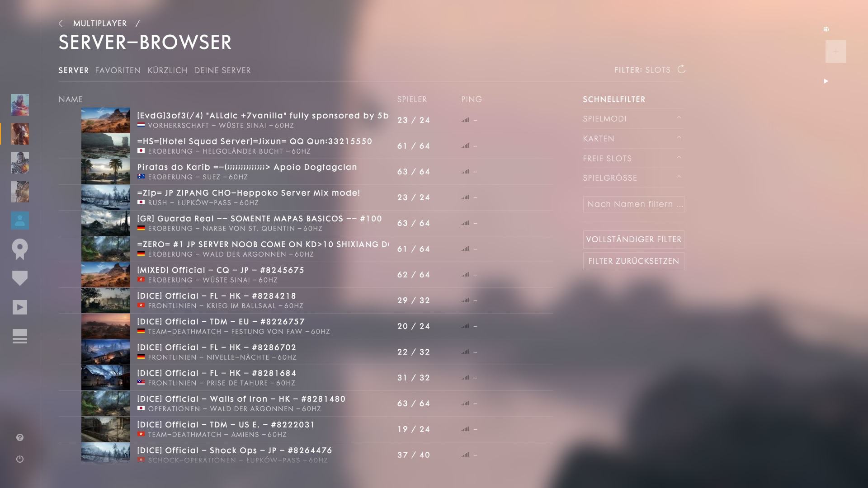Click the soldier profile icon in sidebar
Viewport: 868px width, 488px height.
pos(20,221)
